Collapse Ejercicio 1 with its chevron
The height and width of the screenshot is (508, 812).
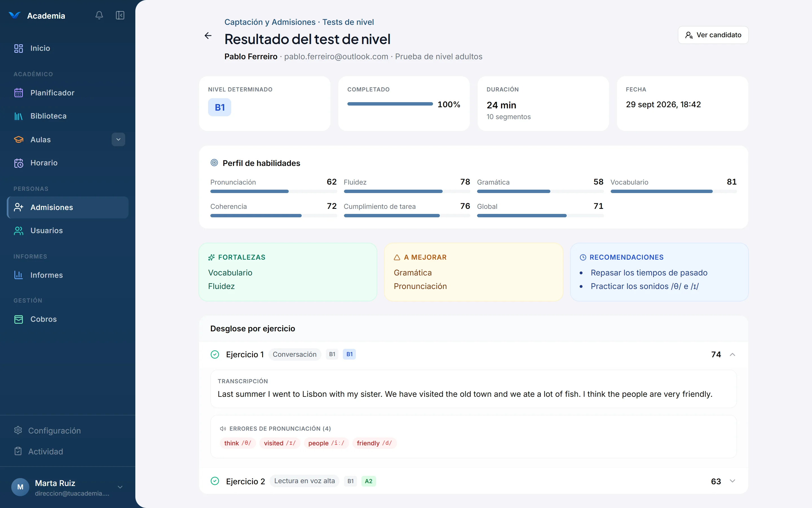tap(732, 354)
